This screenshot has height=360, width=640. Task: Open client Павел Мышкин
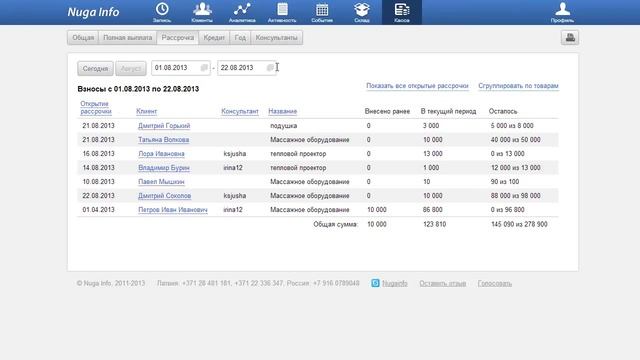161,182
